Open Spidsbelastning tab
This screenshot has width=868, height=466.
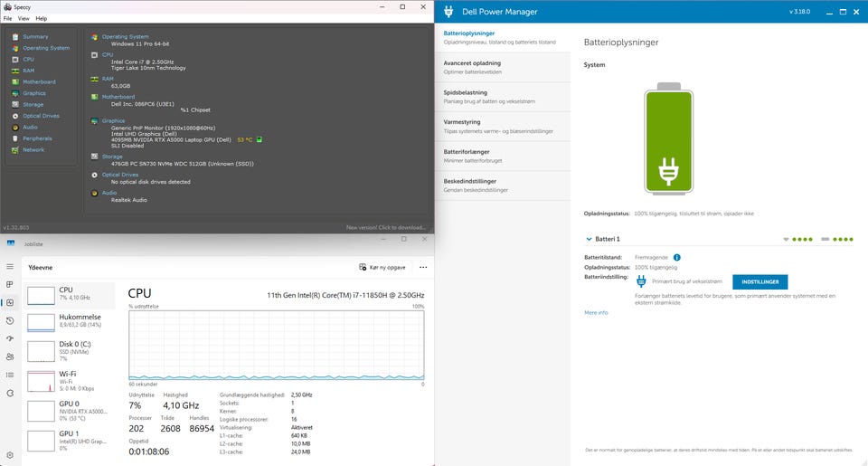click(x=502, y=97)
